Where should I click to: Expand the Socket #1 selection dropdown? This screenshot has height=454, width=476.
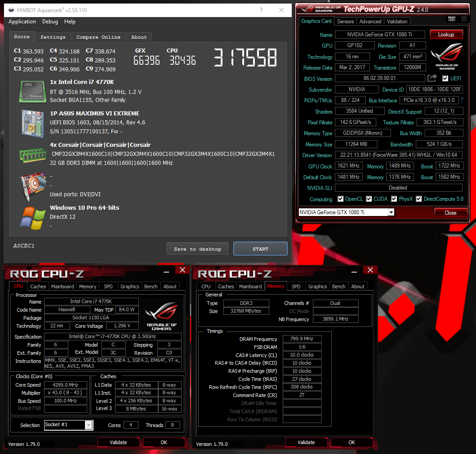coord(89,425)
